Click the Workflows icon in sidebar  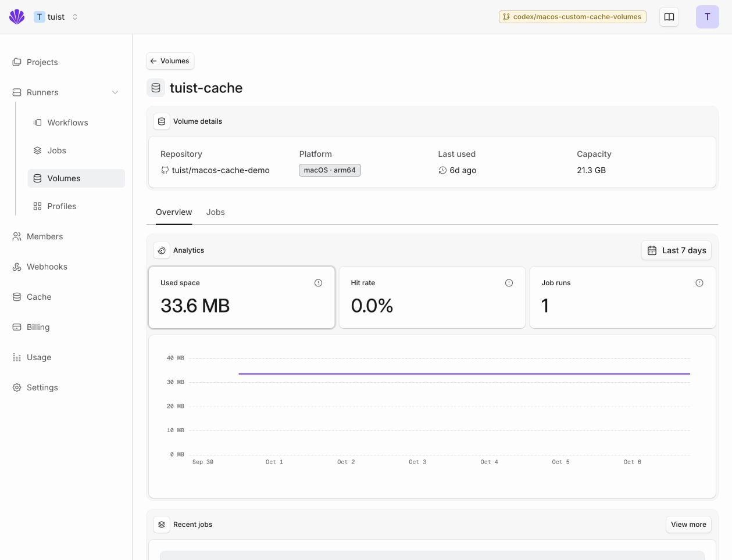click(x=38, y=123)
